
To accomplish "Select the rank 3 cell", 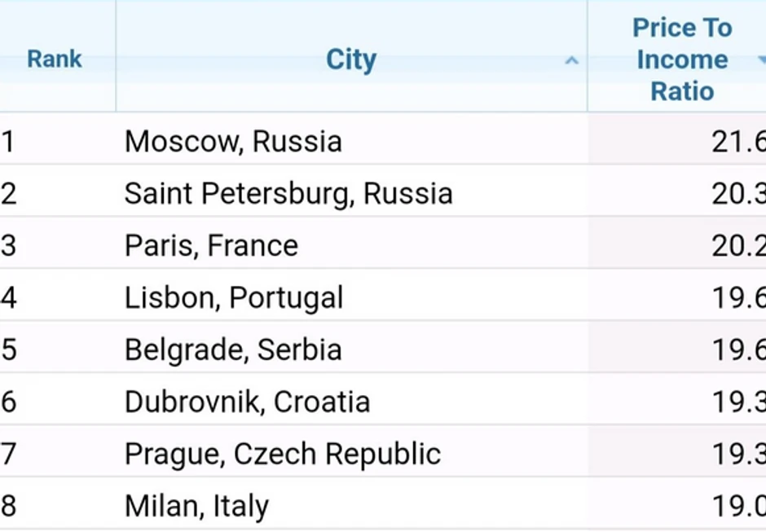I will coord(8,246).
